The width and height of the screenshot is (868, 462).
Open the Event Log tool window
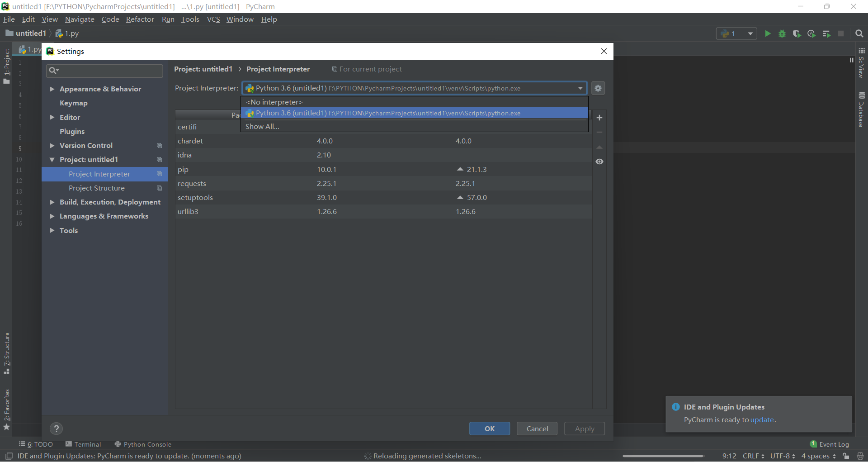pyautogui.click(x=830, y=444)
